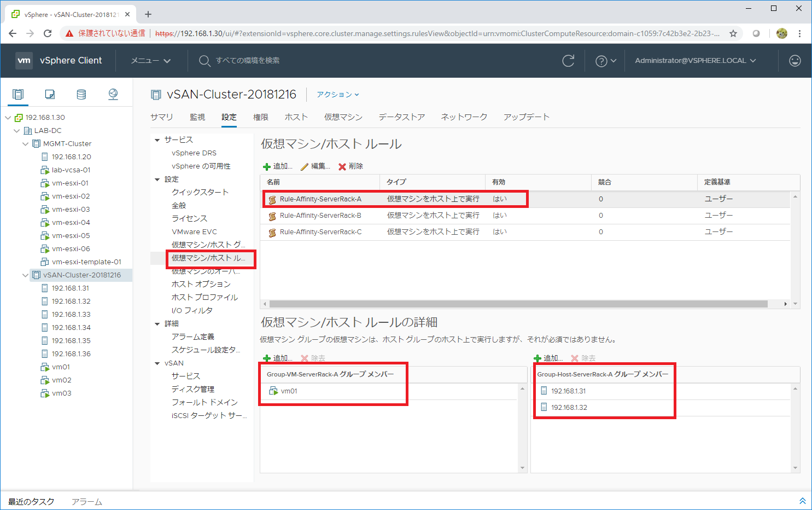
Task: Add member to Group-VM-ServerRack-A
Action: coord(278,358)
